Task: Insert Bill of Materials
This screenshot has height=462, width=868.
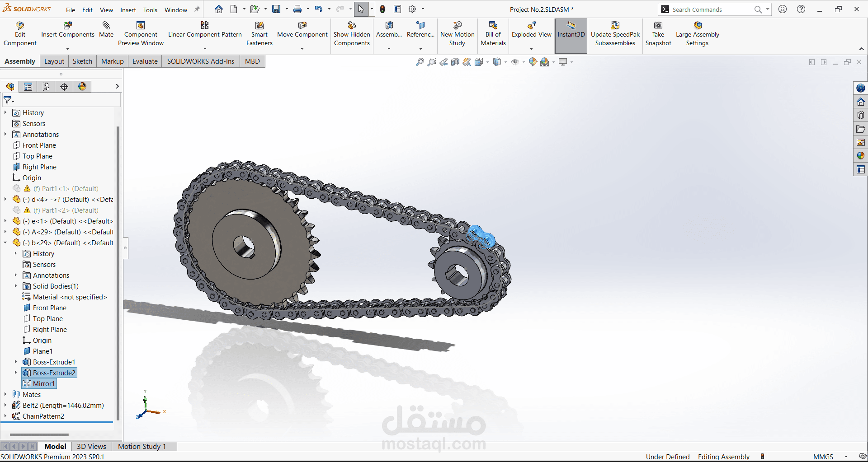Action: tap(493, 34)
